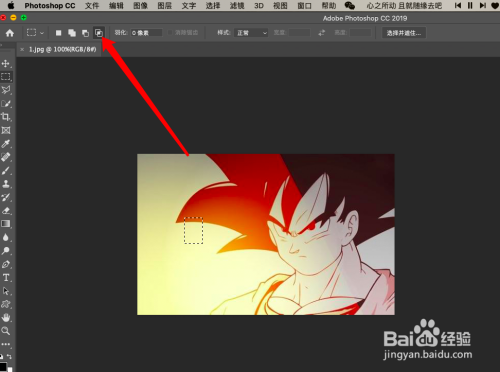Screen dimensions: 500x372
Task: Select the Quick Selection tool
Action: coord(6,104)
